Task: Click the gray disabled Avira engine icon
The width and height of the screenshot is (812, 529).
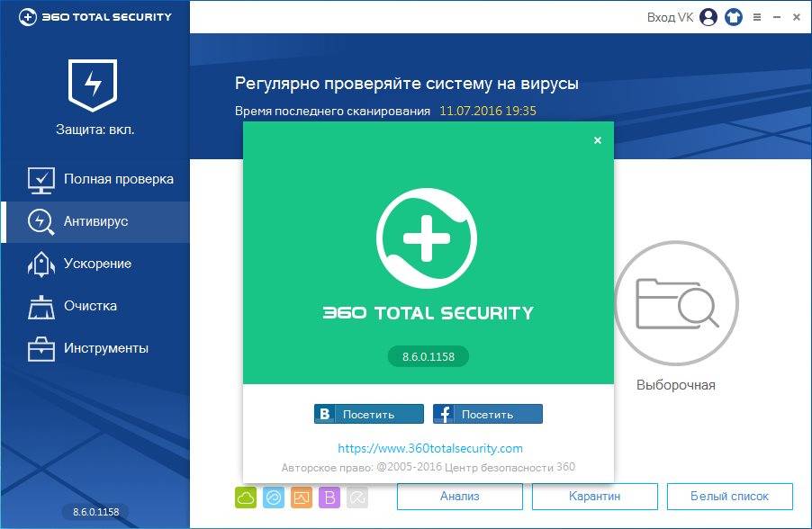Action: click(357, 498)
